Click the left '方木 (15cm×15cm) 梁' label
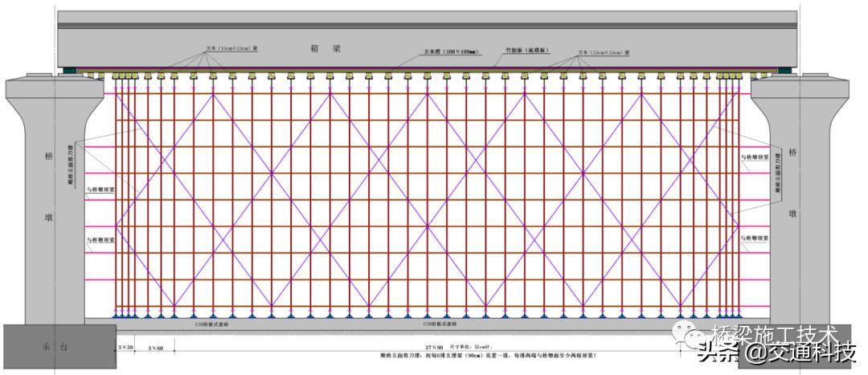Viewport: 868px width, 375px height. tap(232, 49)
